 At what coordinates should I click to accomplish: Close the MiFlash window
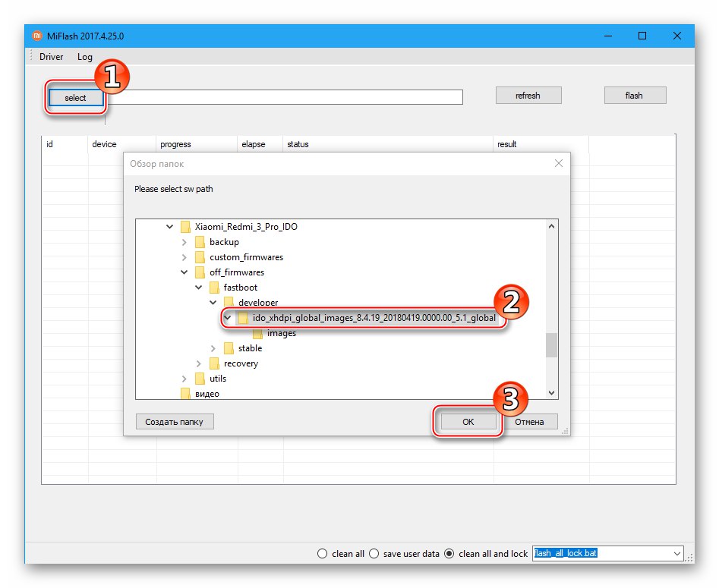(676, 36)
